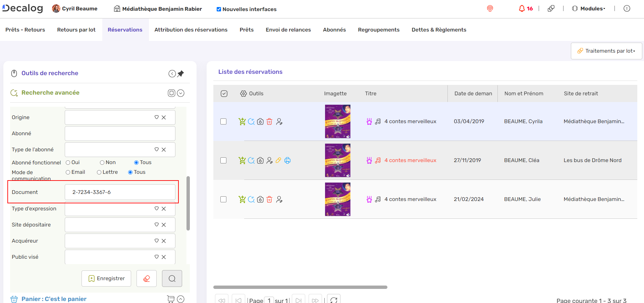Viewport: 644px width, 303px height.
Task: Open the Origine dropdown arrow
Action: point(156,117)
